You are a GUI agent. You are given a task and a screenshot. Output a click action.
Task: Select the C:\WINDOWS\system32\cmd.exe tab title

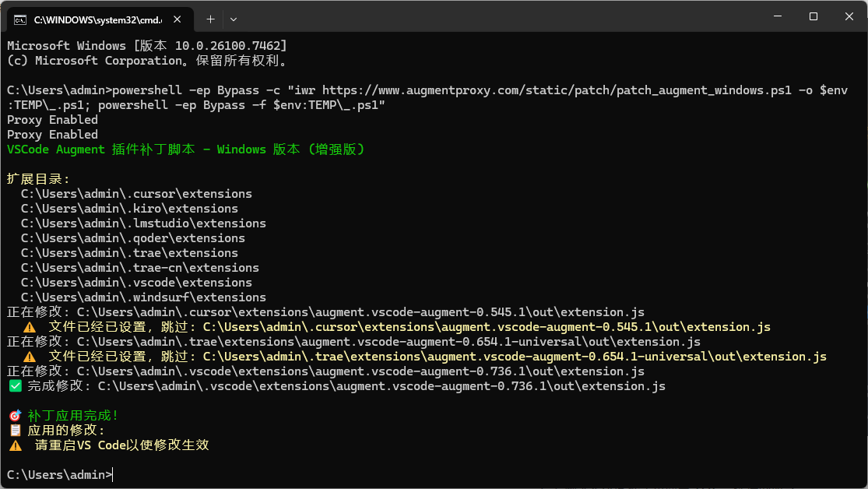(93, 18)
